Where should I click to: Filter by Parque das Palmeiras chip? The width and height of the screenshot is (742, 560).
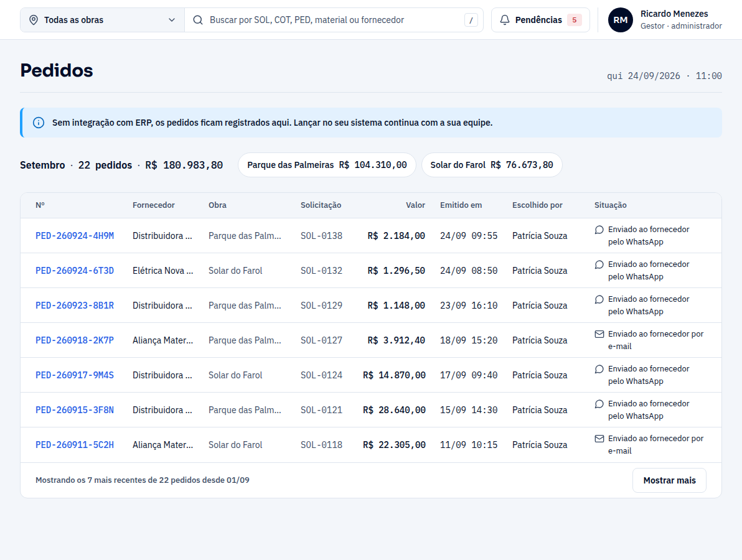tap(327, 165)
